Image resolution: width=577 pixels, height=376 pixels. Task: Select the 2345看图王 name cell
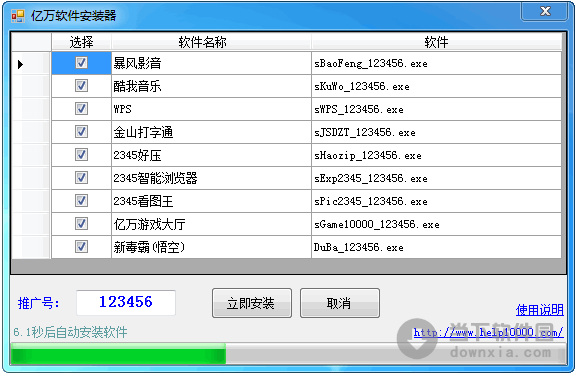211,201
